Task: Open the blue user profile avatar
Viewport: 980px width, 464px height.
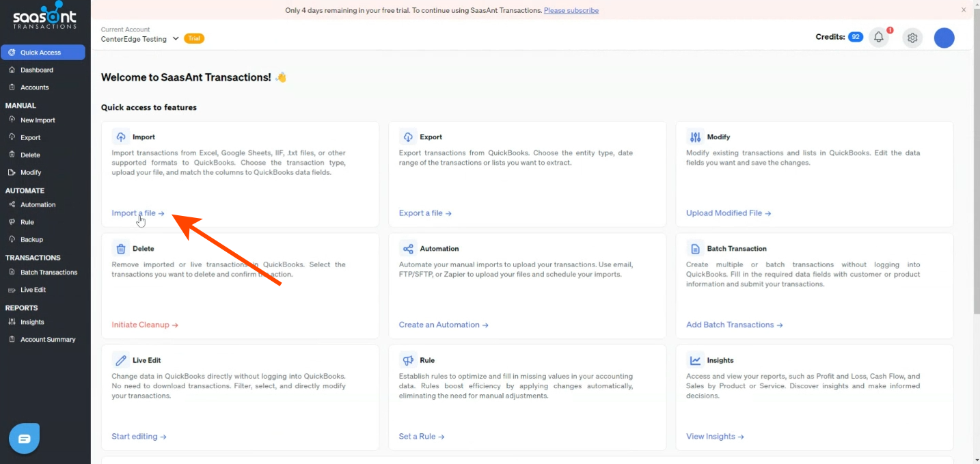Action: [x=944, y=38]
